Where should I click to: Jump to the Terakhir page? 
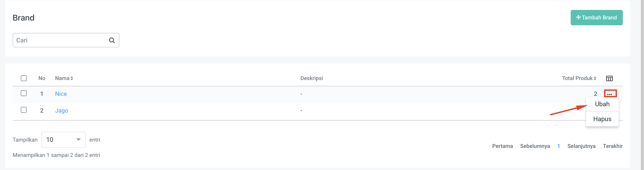612,146
